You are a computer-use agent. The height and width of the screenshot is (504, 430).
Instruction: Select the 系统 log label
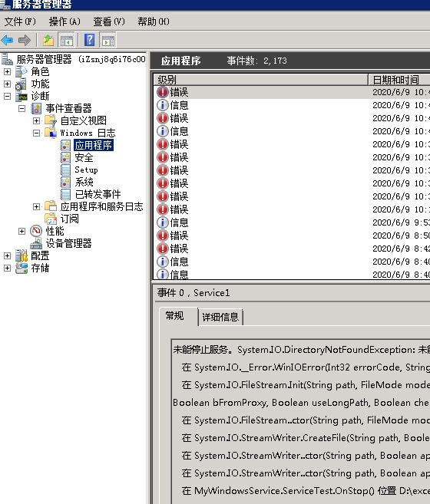coord(84,182)
